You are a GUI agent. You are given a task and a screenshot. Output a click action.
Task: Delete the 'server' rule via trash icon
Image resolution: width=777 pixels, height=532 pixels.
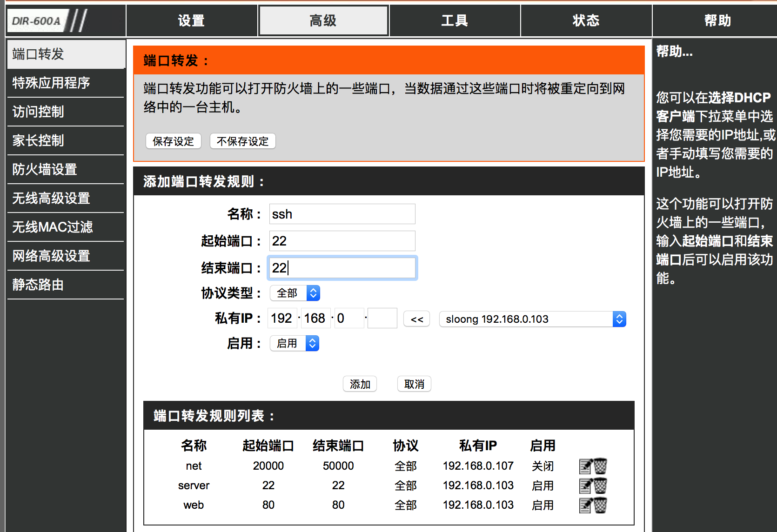600,485
